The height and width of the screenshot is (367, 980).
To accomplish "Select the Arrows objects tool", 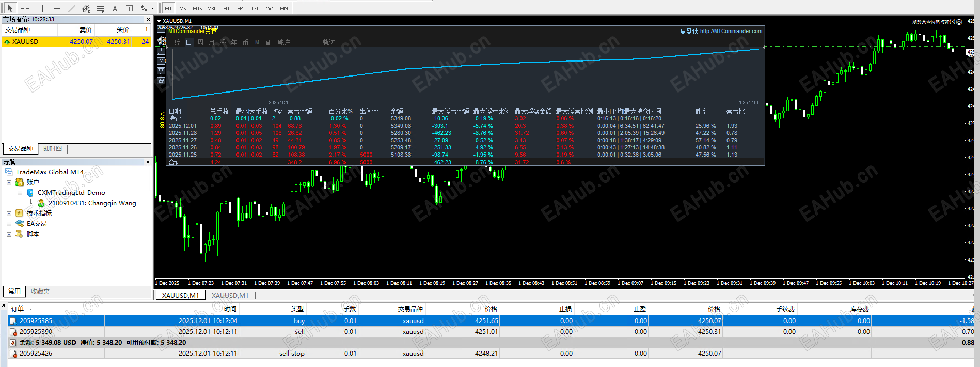I will pyautogui.click(x=144, y=8).
